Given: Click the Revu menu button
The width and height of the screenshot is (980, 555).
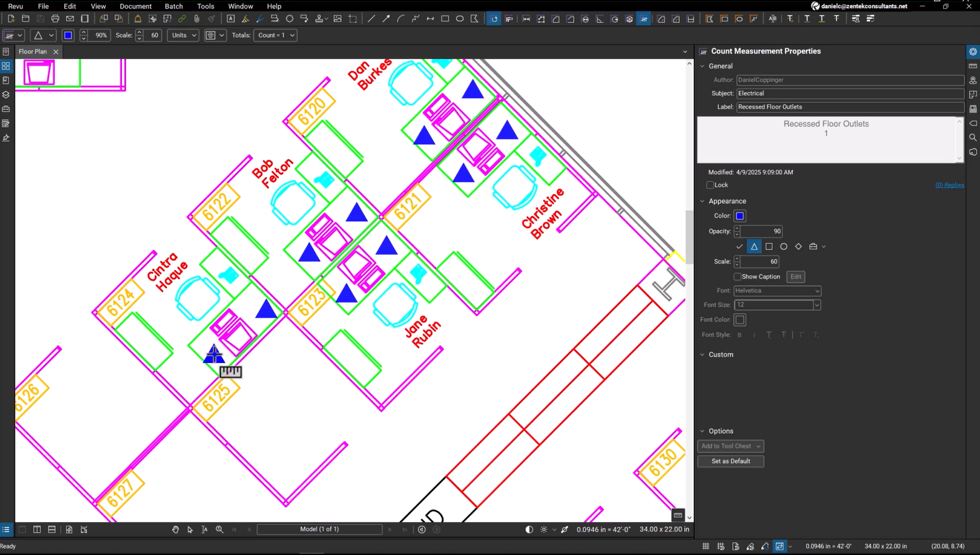Looking at the screenshot, I should pyautogui.click(x=16, y=6).
